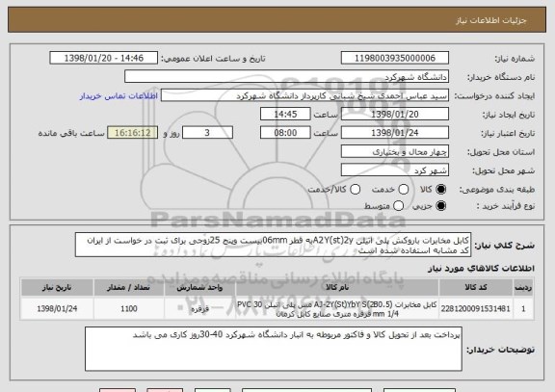Click the نام کالا column header
This screenshot has width=555, height=392.
(x=337, y=287)
